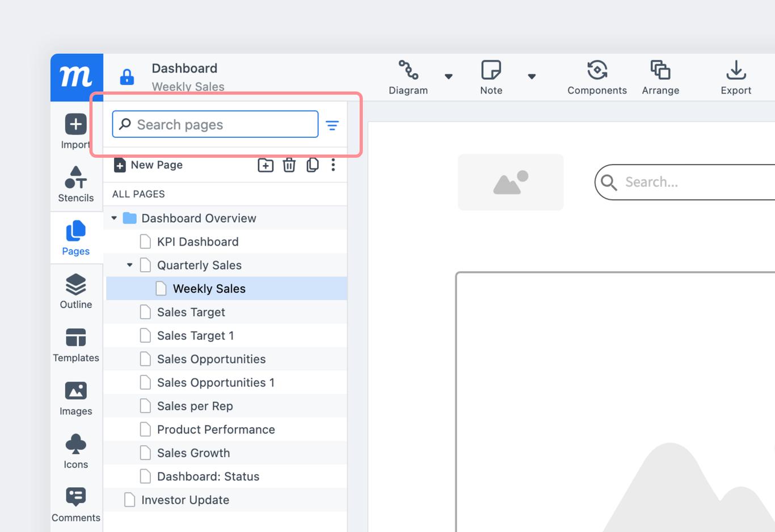Click the Export toolbar button
775x532 pixels.
click(x=736, y=78)
